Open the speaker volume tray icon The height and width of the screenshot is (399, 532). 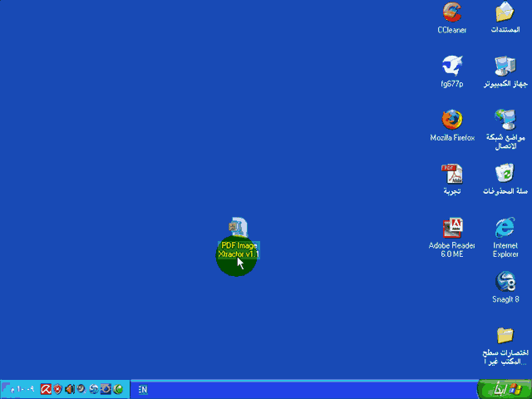pos(70,389)
